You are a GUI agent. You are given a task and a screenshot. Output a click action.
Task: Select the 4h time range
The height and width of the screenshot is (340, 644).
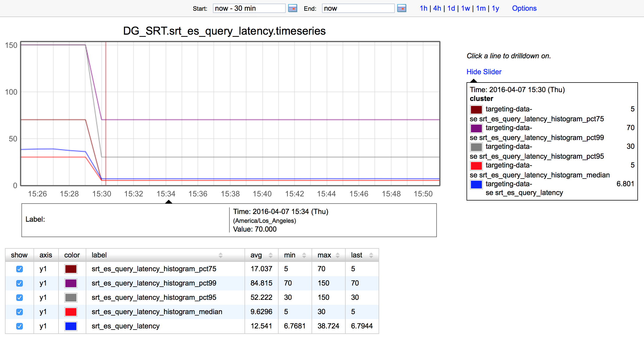pyautogui.click(x=437, y=8)
